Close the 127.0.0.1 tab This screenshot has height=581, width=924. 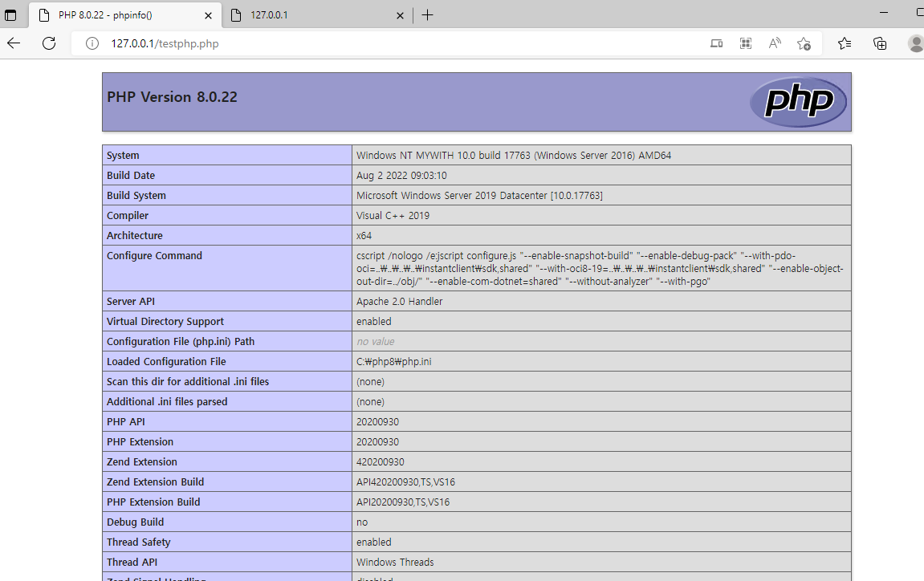[400, 16]
